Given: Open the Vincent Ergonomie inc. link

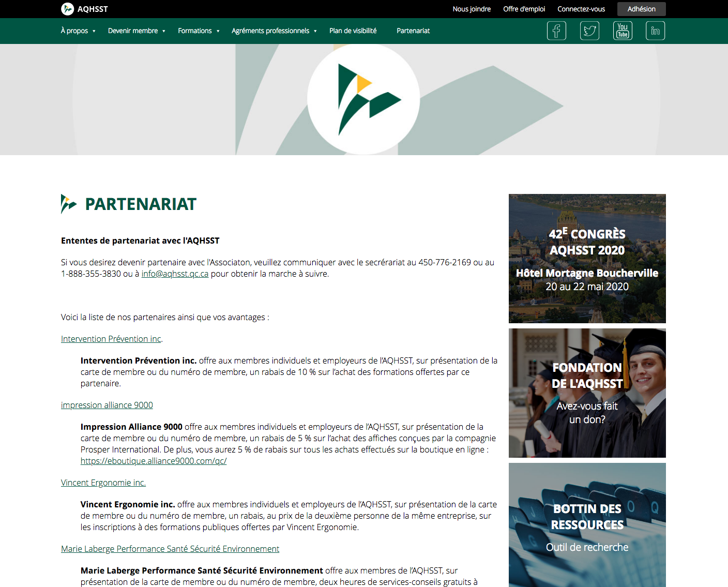Looking at the screenshot, I should [x=103, y=483].
